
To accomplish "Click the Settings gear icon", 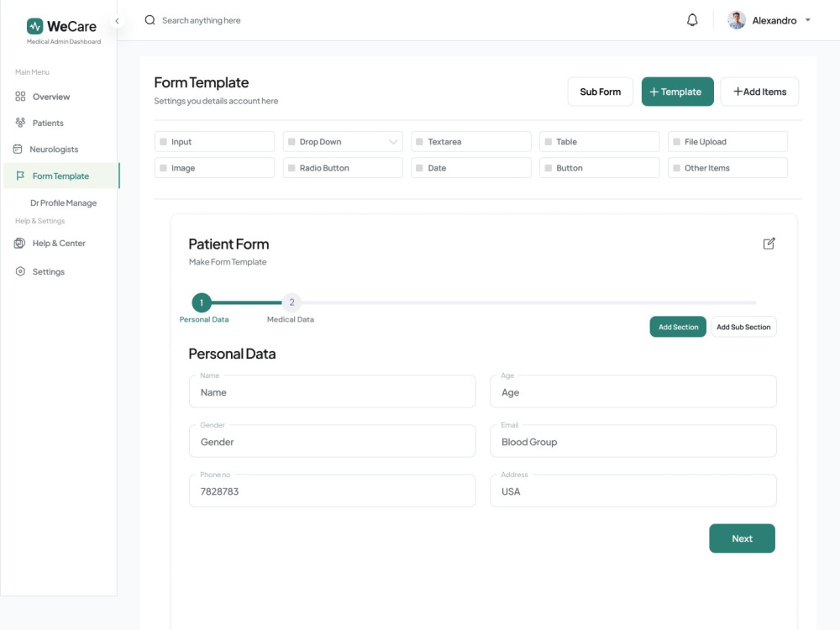I will pos(20,271).
